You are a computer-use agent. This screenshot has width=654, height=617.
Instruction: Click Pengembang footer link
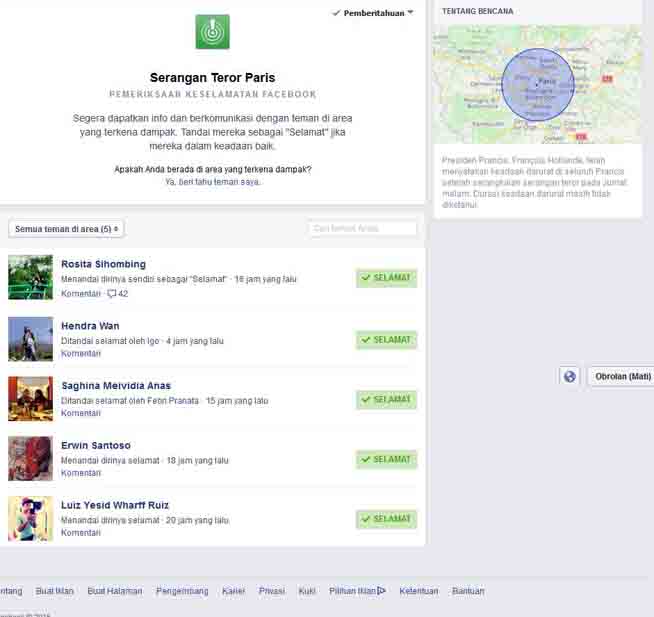point(182,591)
